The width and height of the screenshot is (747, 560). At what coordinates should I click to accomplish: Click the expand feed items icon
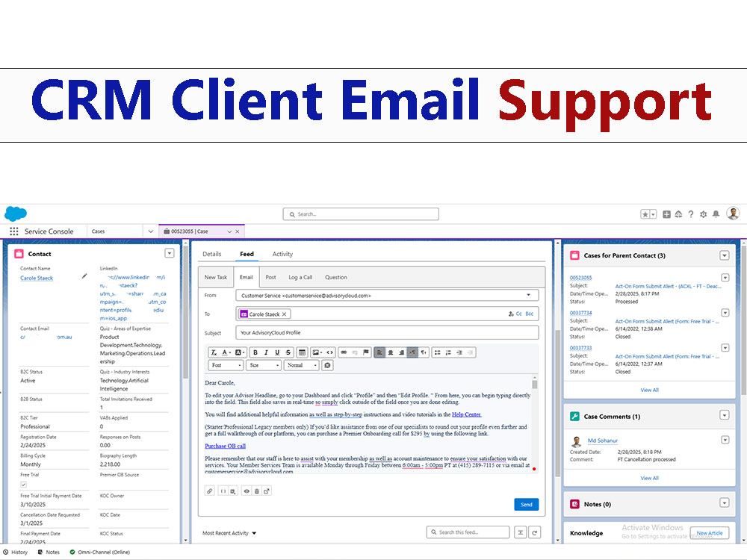pyautogui.click(x=520, y=532)
